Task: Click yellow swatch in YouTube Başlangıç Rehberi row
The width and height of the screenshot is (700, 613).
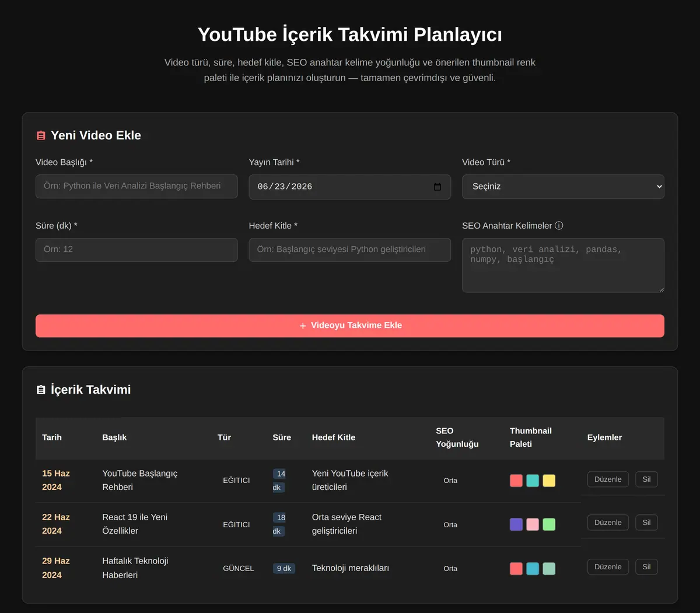Action: point(549,481)
